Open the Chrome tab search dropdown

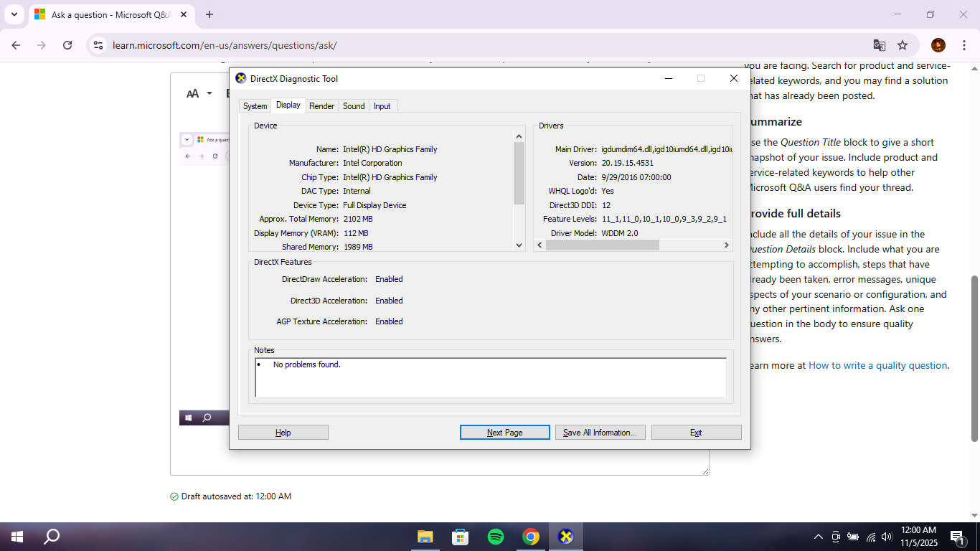pyautogui.click(x=14, y=14)
